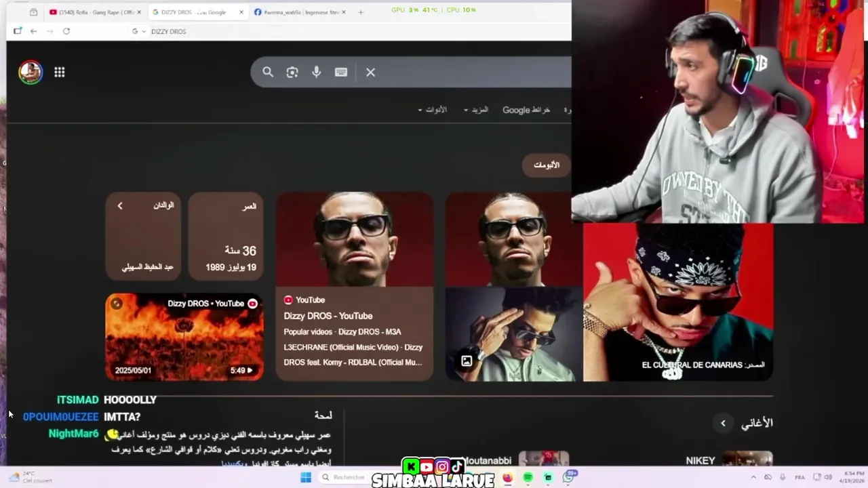The width and height of the screenshot is (868, 488).
Task: Clear the search box with the X
Action: tap(370, 72)
